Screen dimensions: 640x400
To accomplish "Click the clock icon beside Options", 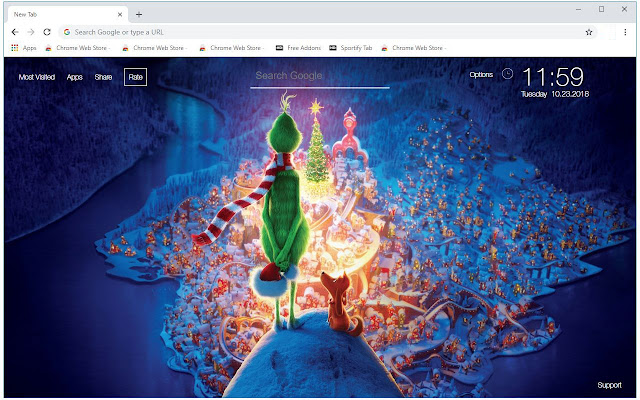I will coord(507,73).
